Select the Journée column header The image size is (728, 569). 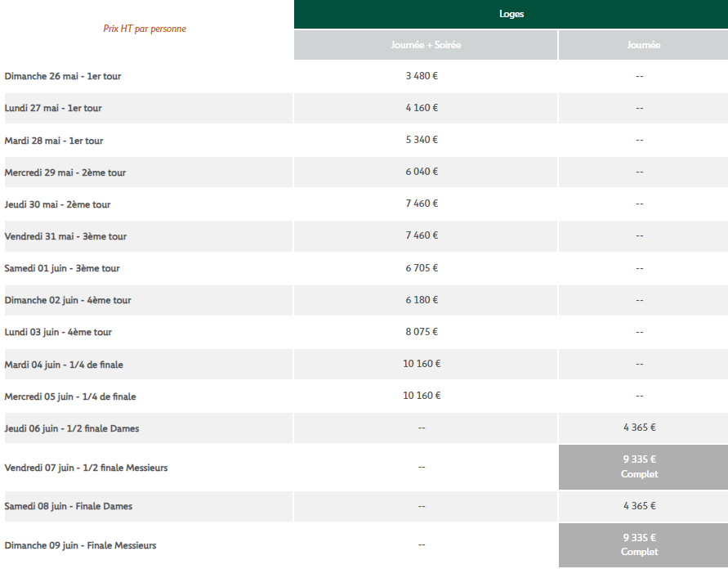(x=643, y=45)
